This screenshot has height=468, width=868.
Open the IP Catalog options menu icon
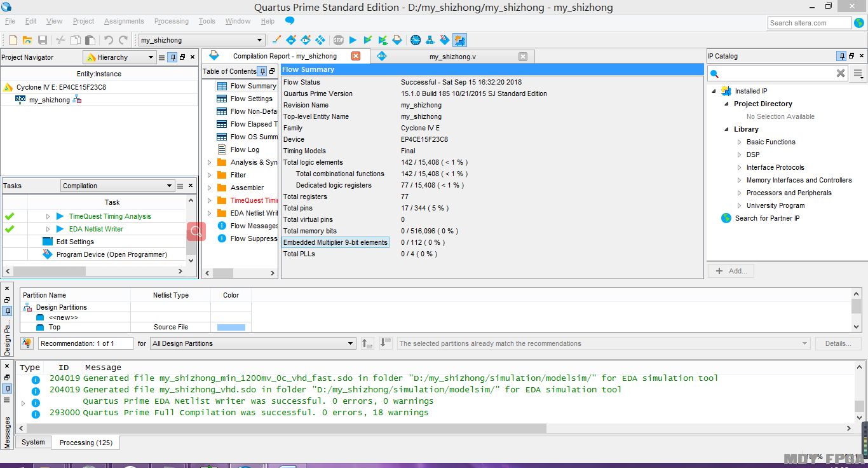(858, 74)
